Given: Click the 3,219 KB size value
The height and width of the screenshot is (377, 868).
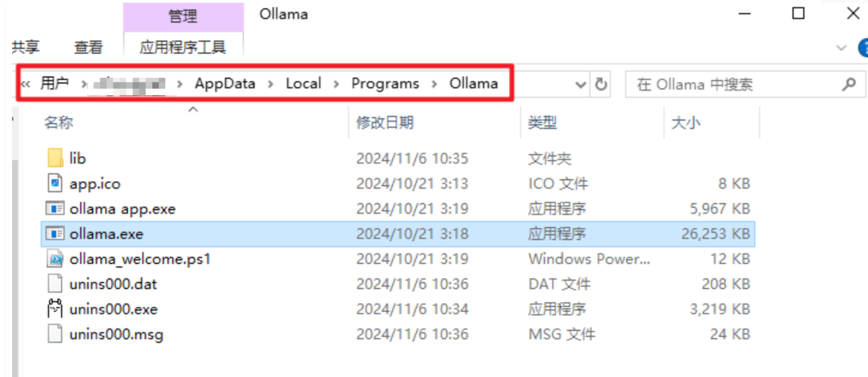Looking at the screenshot, I should [x=719, y=309].
